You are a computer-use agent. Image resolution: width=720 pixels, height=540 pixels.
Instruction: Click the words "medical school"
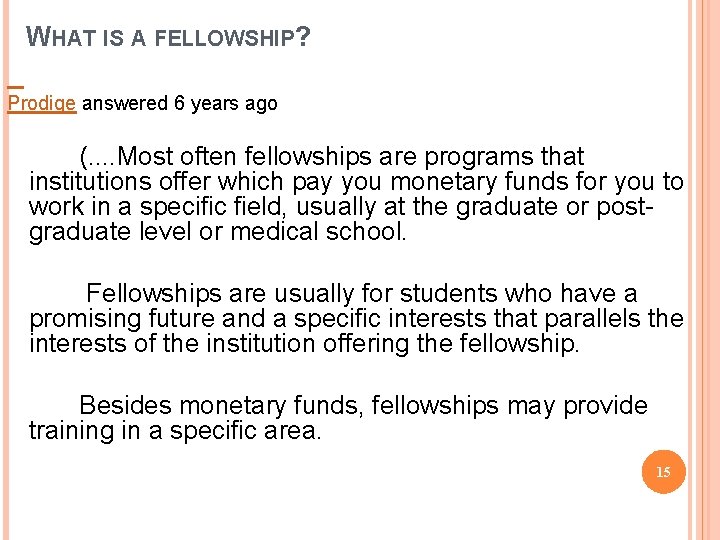316,231
